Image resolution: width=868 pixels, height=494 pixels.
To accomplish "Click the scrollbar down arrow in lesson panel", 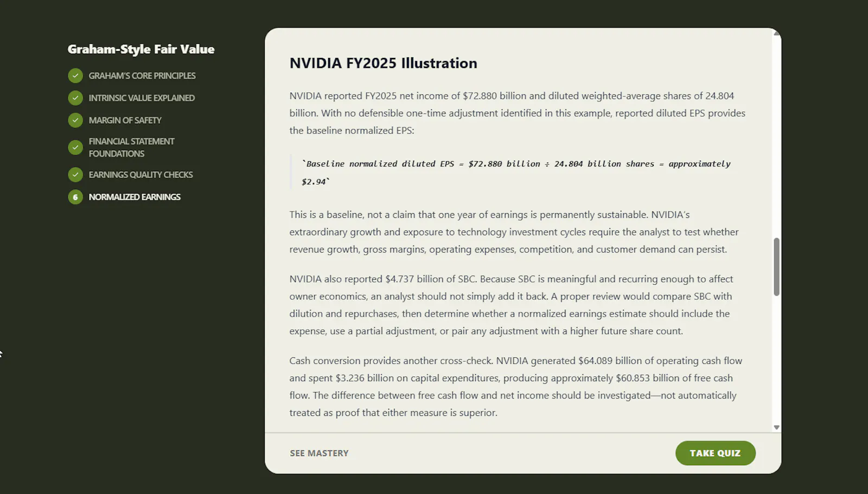I will click(776, 427).
